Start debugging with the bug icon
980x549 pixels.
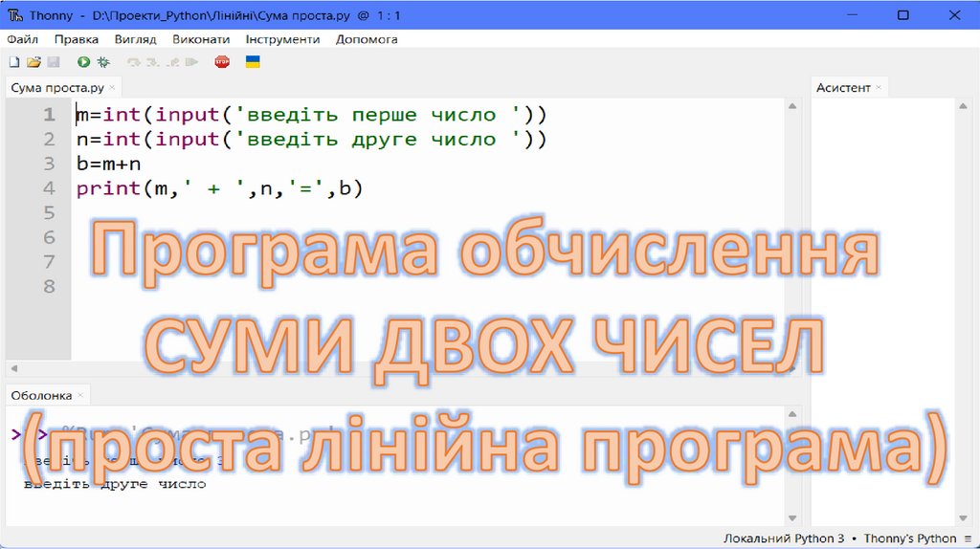[103, 62]
